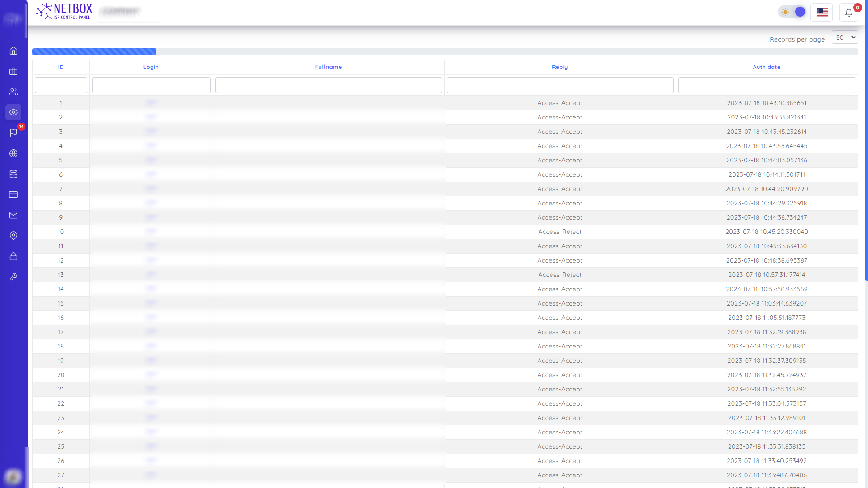Open the home dashboard sidebar icon
Viewport: 868px width, 488px height.
pos(13,51)
